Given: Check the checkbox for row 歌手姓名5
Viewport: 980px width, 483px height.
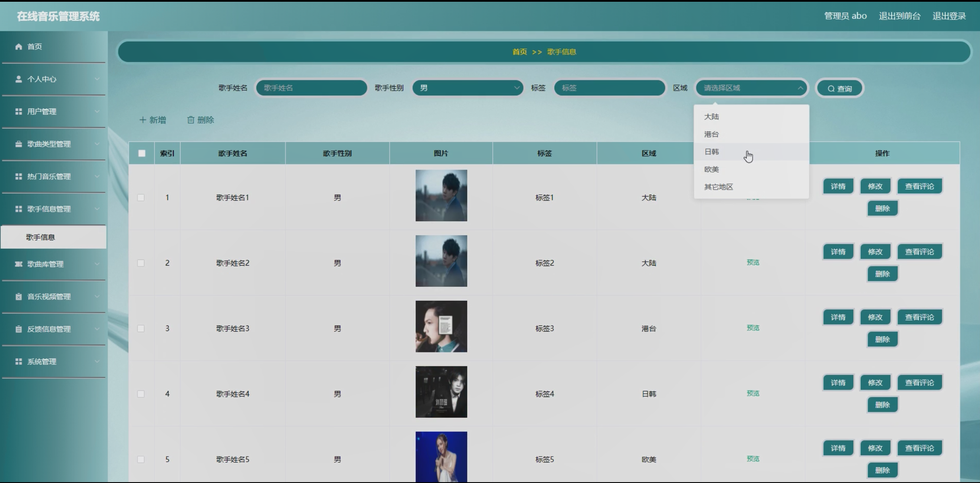Looking at the screenshot, I should pyautogui.click(x=141, y=460).
